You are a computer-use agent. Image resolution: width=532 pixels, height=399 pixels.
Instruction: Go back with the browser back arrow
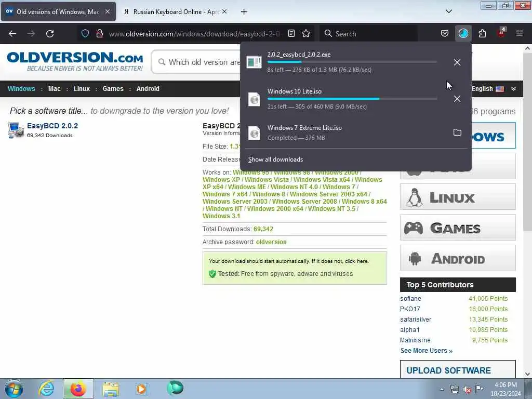coord(12,34)
